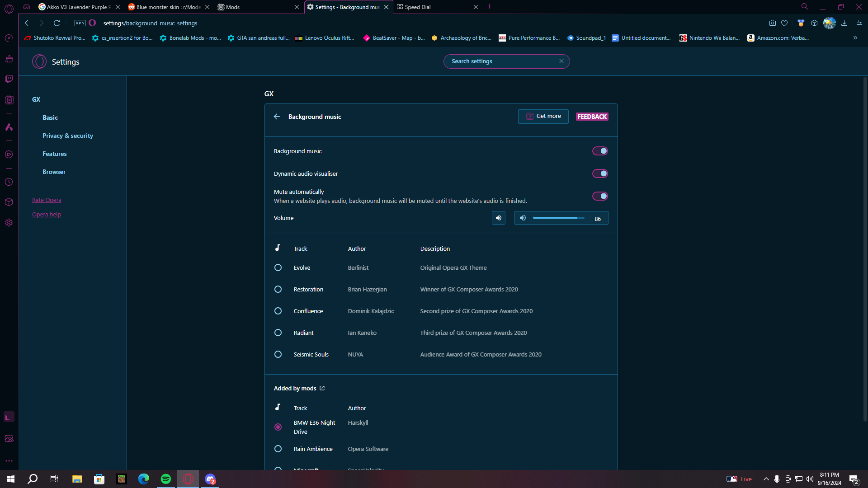This screenshot has height=488, width=868.
Task: Open GX Control sidebar icon
Action: tap(9, 38)
